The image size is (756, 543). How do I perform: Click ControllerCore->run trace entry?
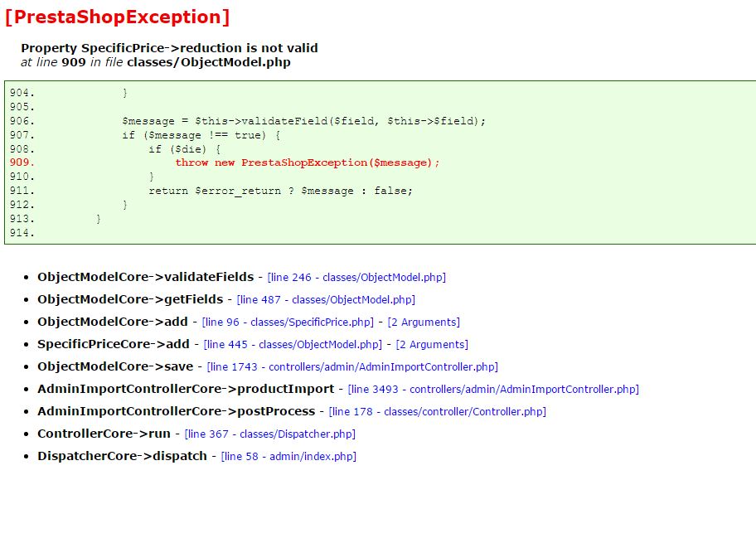pyautogui.click(x=104, y=434)
